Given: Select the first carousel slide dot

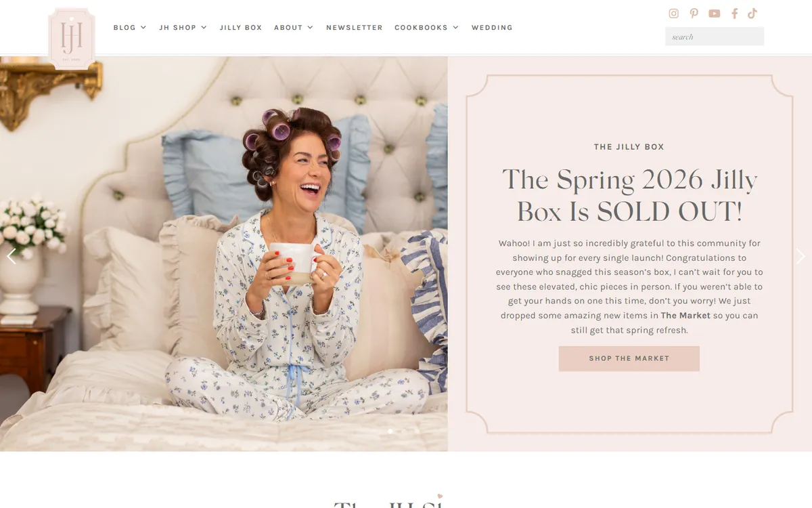Looking at the screenshot, I should tap(390, 431).
